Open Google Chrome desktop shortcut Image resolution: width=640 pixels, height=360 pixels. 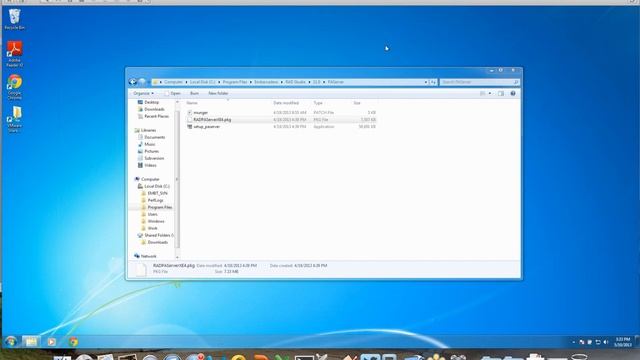pyautogui.click(x=15, y=87)
